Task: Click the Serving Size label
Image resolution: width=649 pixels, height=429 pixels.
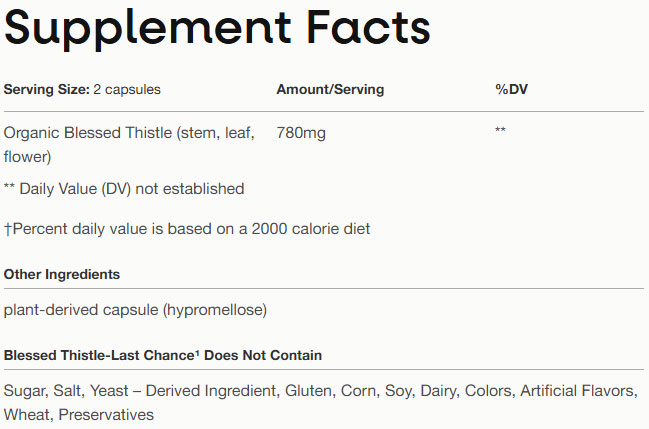Action: (x=45, y=90)
